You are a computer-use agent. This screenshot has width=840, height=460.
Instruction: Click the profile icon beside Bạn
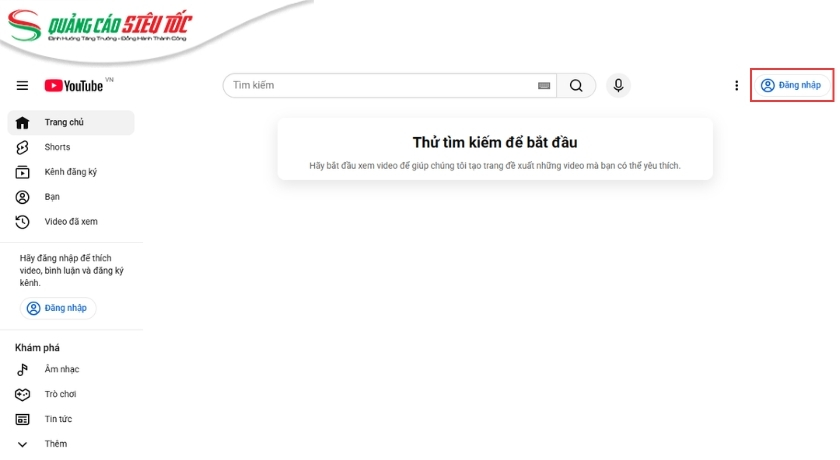click(x=22, y=197)
